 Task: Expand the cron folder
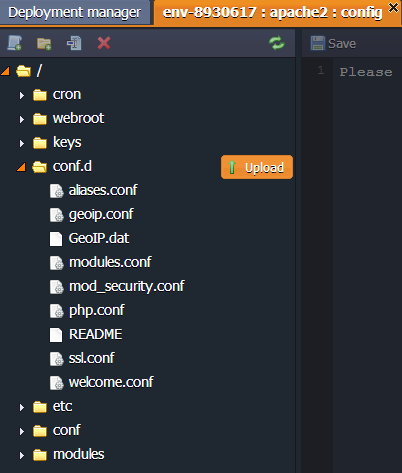pos(22,95)
